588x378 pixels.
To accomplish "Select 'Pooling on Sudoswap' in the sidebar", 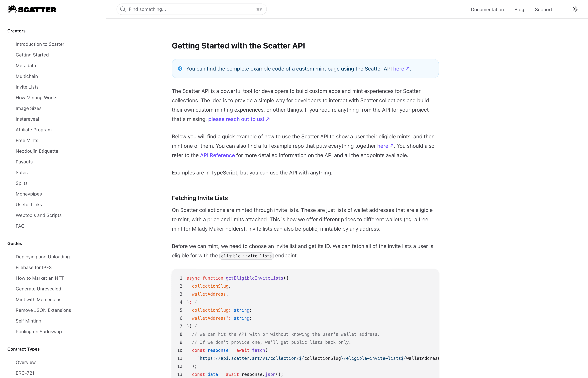I will click(x=39, y=332).
